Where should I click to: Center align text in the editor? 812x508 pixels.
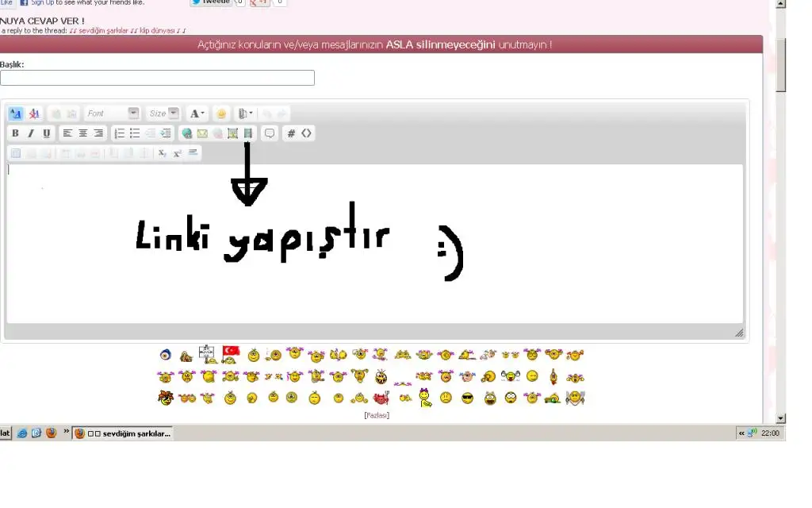point(82,133)
